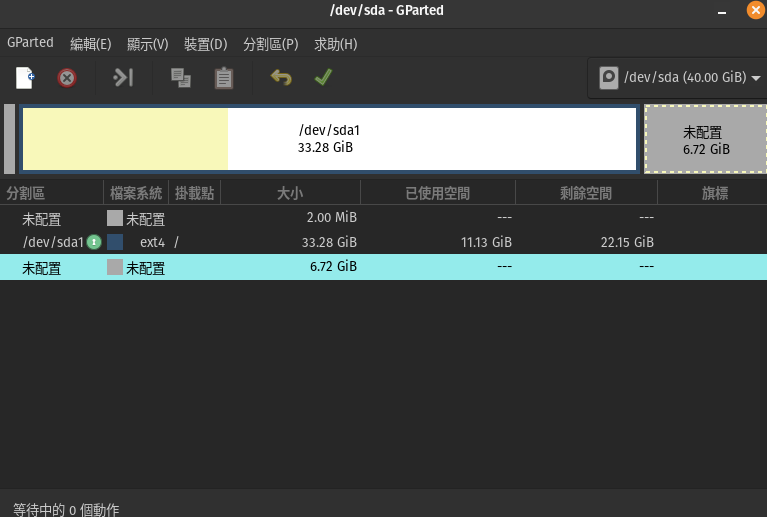Click the Apply all operations checkmark icon
The height and width of the screenshot is (517, 767).
click(x=323, y=77)
